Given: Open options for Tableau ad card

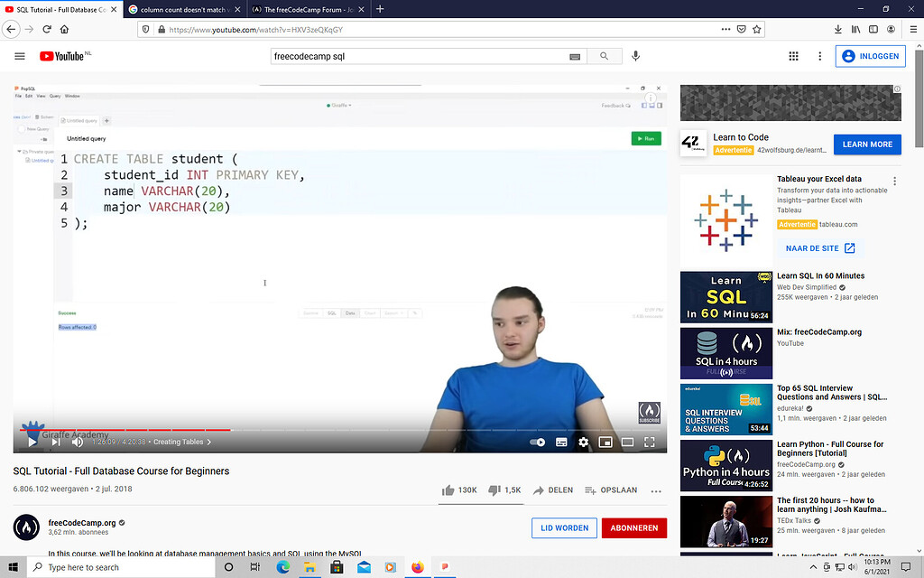Looking at the screenshot, I should point(894,181).
